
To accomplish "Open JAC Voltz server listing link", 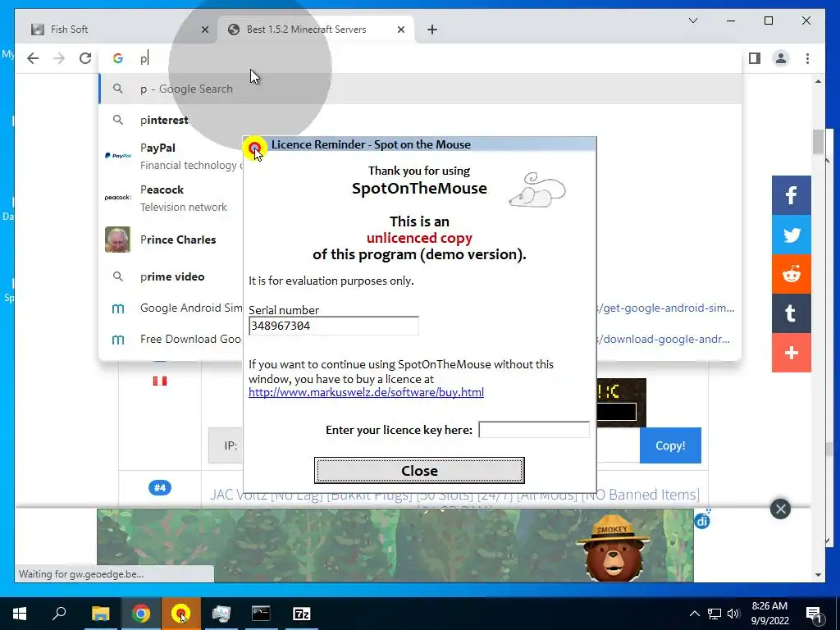I will coord(454,495).
